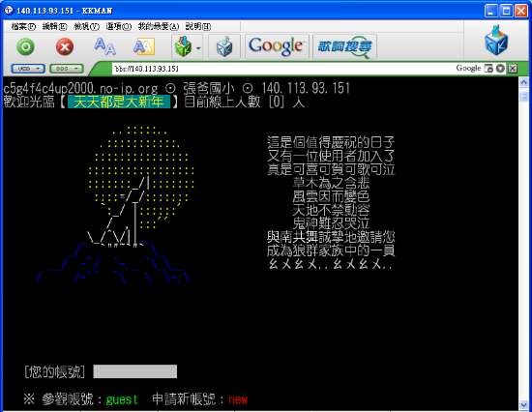532x412 pixels.
Task: Click the 這是個值得慶祝的日子 line
Action: click(x=331, y=142)
